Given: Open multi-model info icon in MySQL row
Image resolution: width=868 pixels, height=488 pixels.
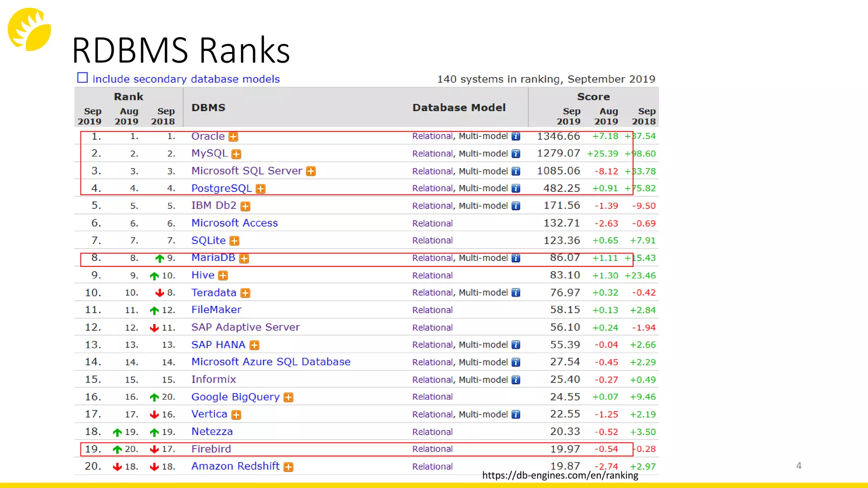Looking at the screenshot, I should (516, 154).
